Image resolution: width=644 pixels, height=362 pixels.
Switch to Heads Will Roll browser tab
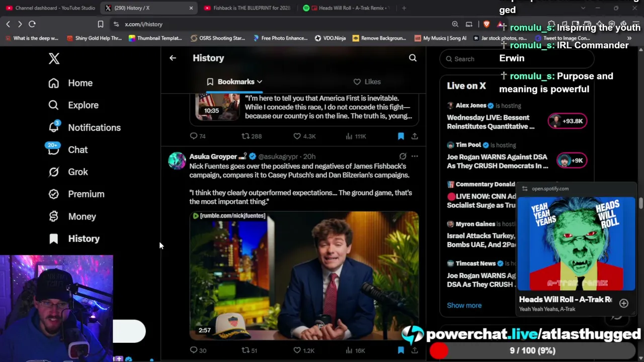click(x=347, y=8)
